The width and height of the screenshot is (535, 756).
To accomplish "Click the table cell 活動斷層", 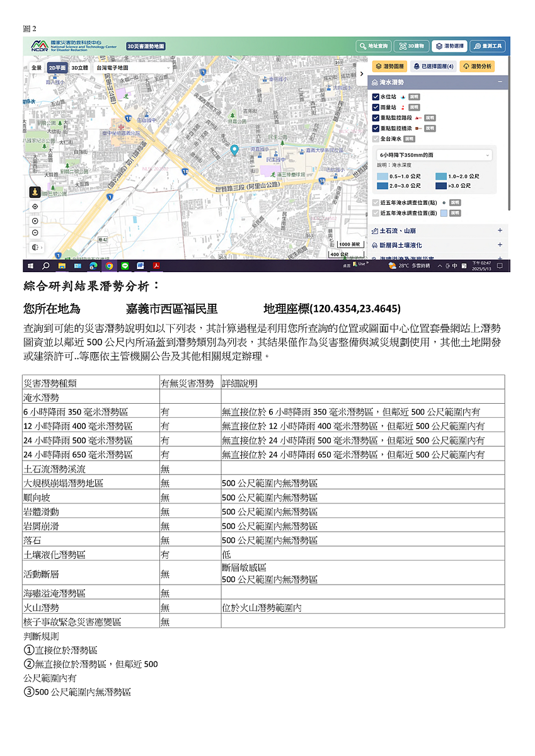I will (x=91, y=574).
